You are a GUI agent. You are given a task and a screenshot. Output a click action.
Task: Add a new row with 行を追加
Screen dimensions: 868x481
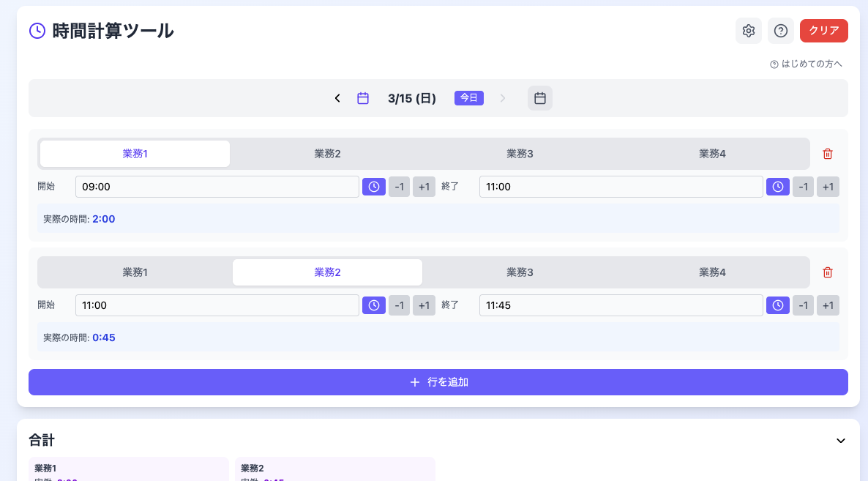pyautogui.click(x=438, y=382)
